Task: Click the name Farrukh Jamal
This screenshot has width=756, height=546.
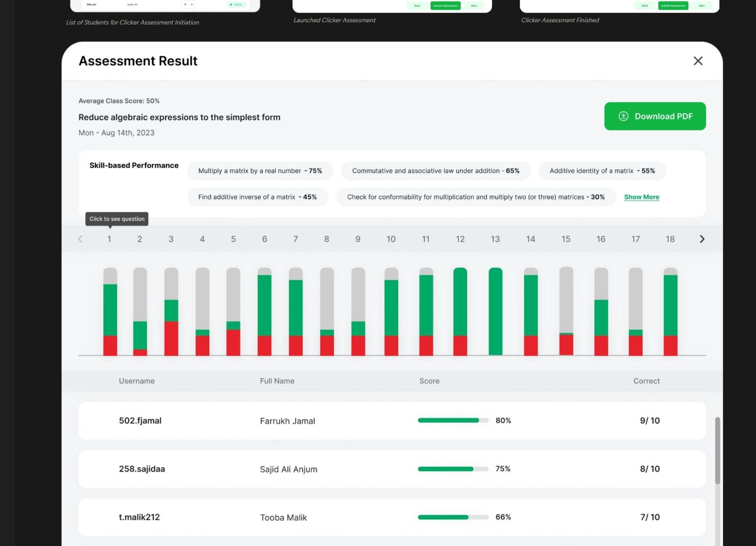Action: (287, 421)
